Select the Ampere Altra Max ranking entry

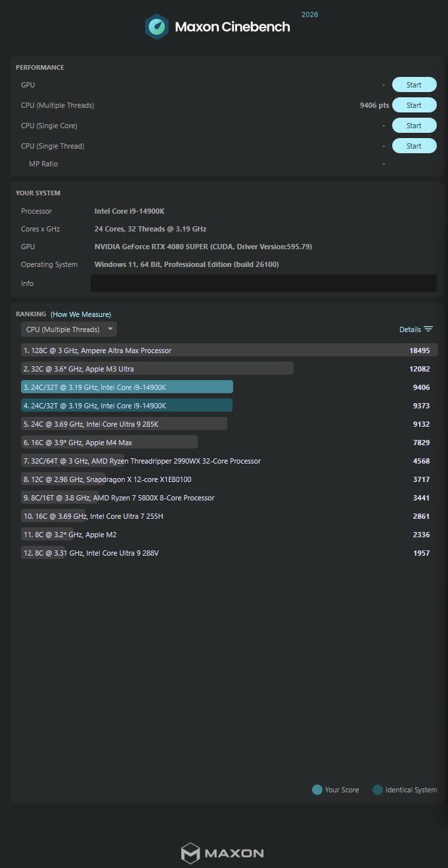[223, 350]
